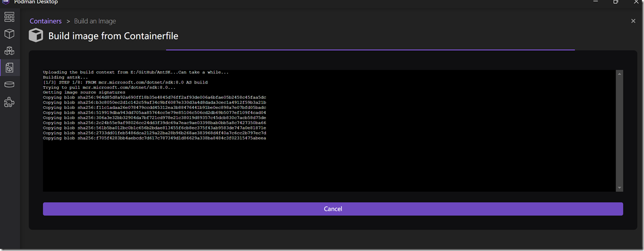Focus the build log terminal output area
Screen dimensions: 644x251
click(x=327, y=164)
